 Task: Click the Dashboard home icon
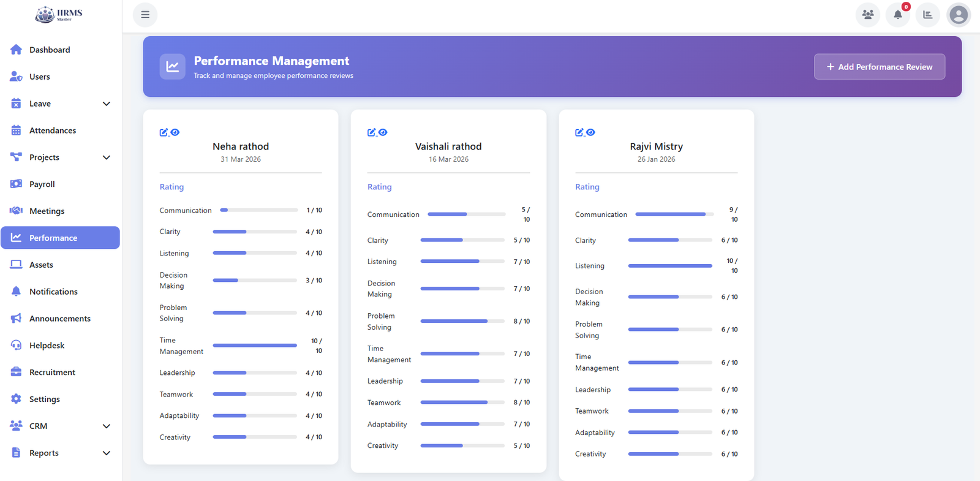pyautogui.click(x=16, y=50)
